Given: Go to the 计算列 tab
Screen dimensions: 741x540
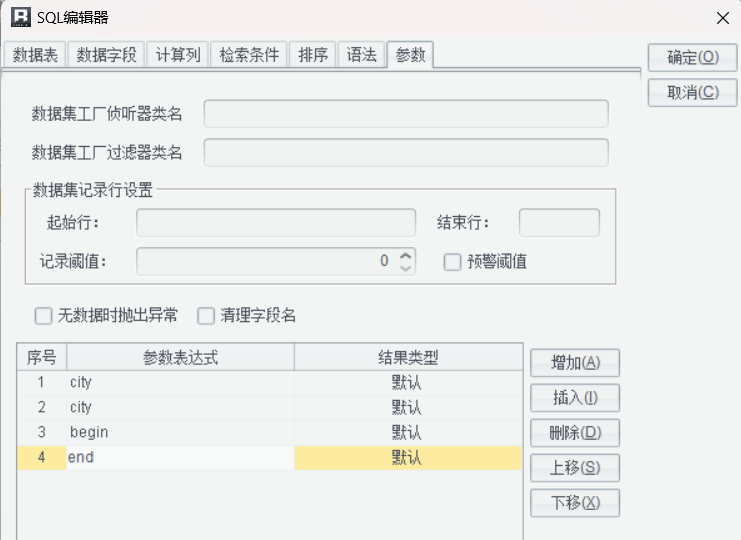Looking at the screenshot, I should tap(178, 56).
